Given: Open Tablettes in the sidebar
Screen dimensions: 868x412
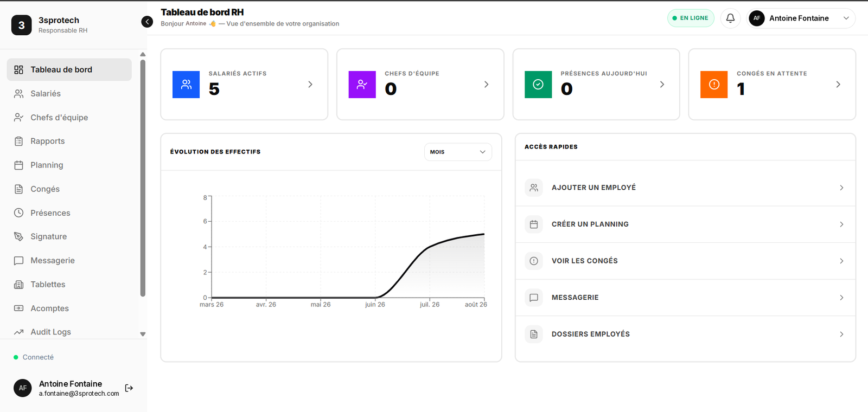Looking at the screenshot, I should click(69, 285).
